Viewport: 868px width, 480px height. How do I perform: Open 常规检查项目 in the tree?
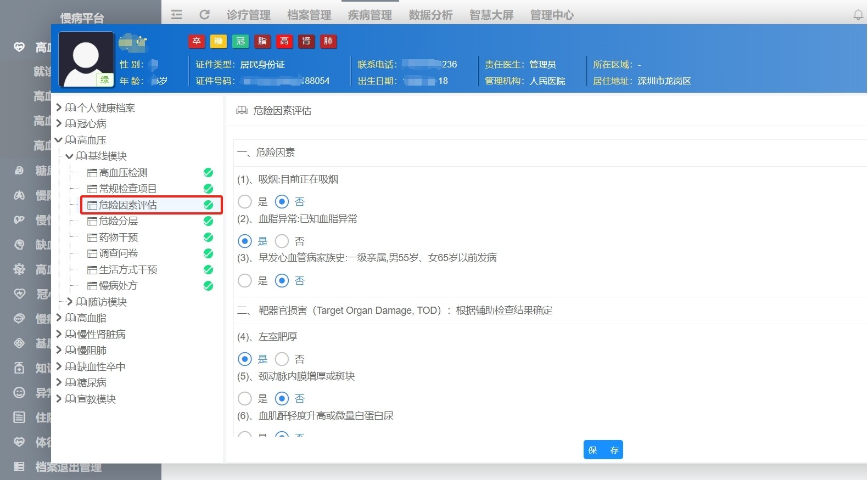click(128, 189)
